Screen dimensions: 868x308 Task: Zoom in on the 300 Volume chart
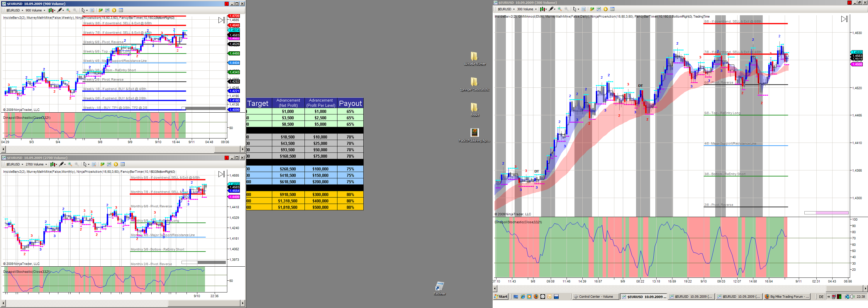(560, 9)
